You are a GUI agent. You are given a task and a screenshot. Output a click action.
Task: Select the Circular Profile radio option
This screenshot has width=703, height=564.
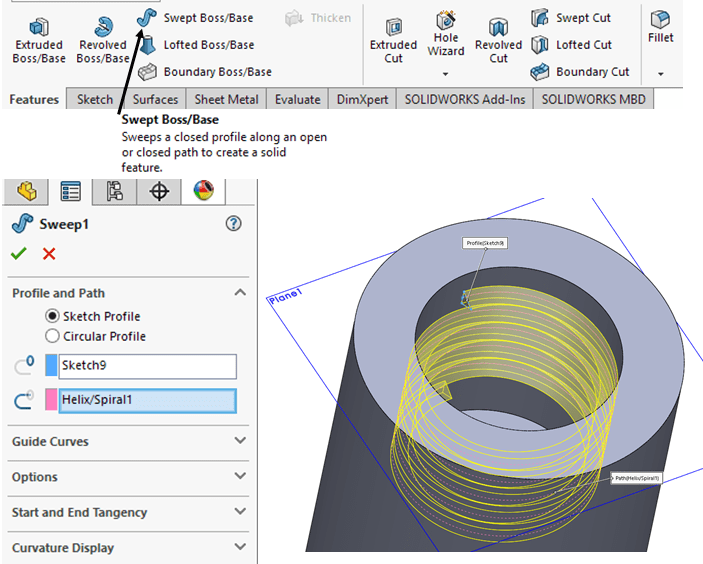[53, 336]
